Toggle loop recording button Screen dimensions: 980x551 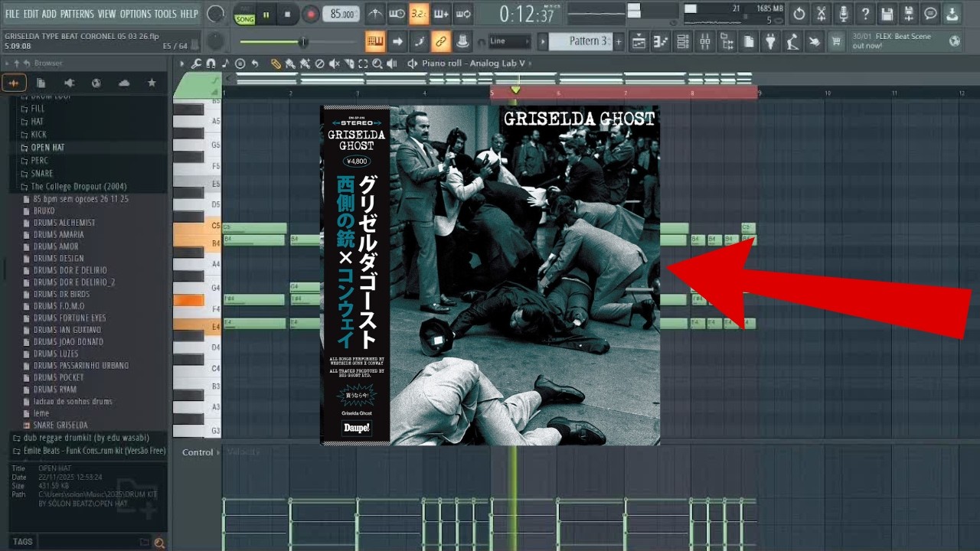[x=463, y=14]
